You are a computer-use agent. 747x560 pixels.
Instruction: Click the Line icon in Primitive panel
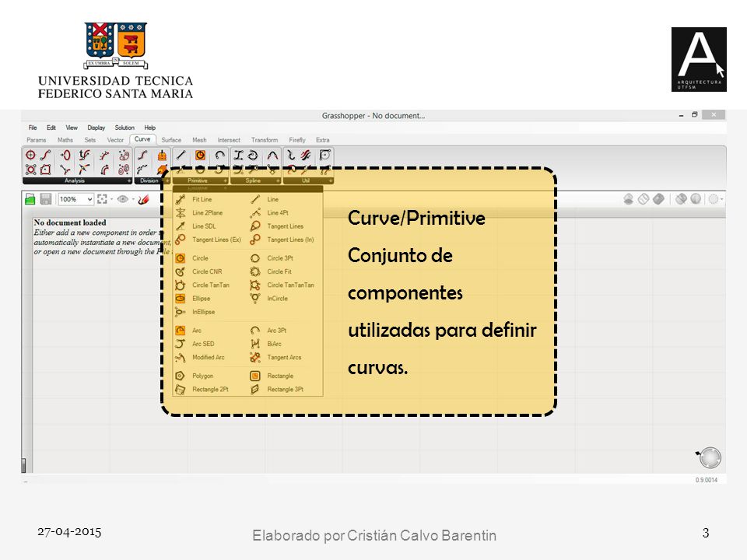point(181,155)
